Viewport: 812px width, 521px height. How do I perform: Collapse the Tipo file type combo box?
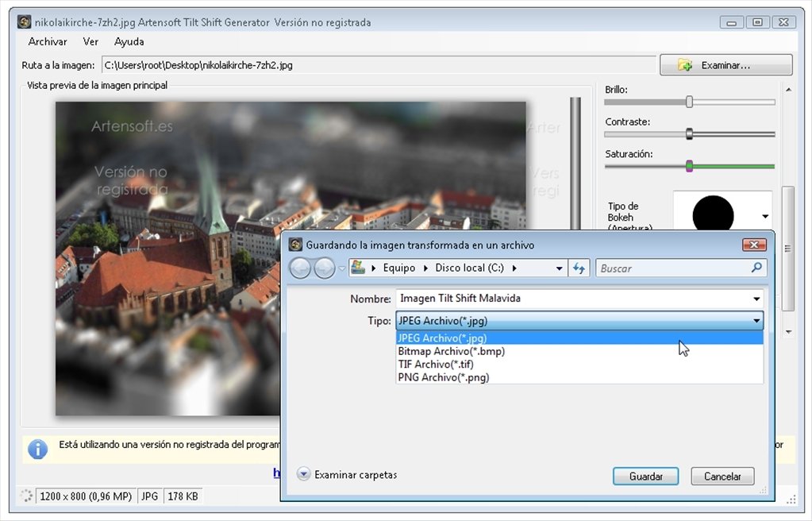(579, 321)
